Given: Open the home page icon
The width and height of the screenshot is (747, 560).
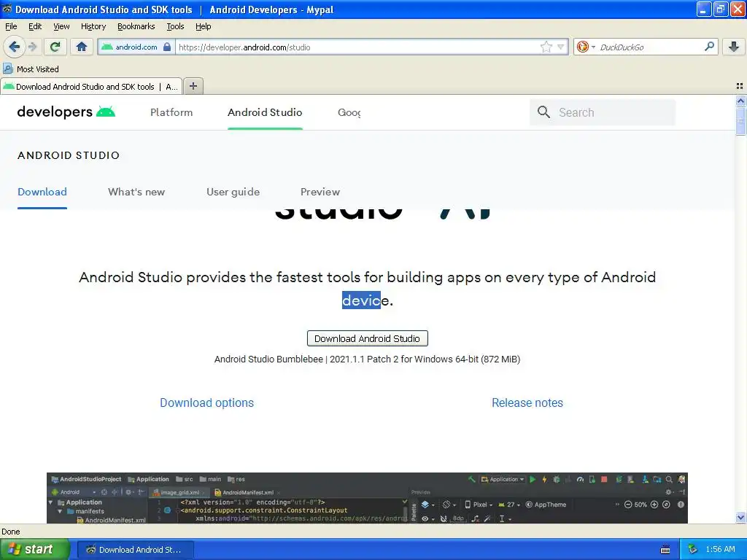Looking at the screenshot, I should click(82, 47).
